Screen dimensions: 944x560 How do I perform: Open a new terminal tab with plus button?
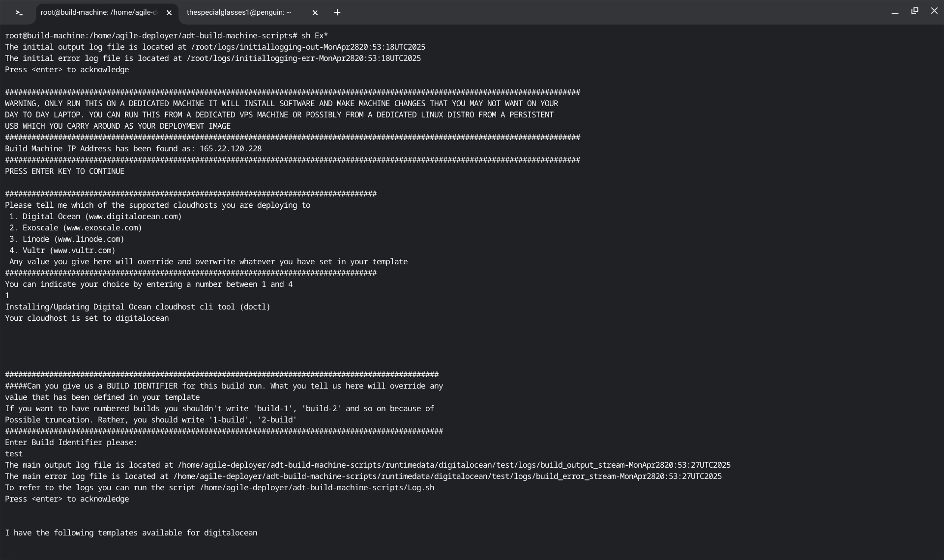[337, 13]
